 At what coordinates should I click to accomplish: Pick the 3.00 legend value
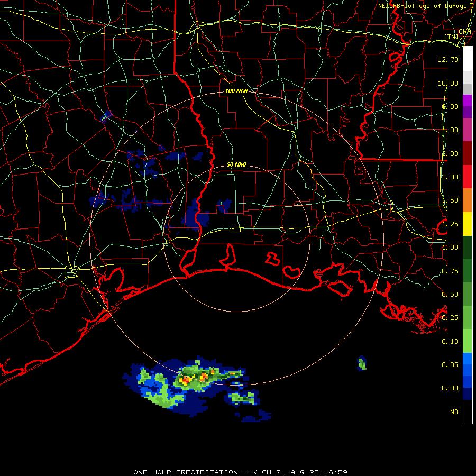[450, 153]
